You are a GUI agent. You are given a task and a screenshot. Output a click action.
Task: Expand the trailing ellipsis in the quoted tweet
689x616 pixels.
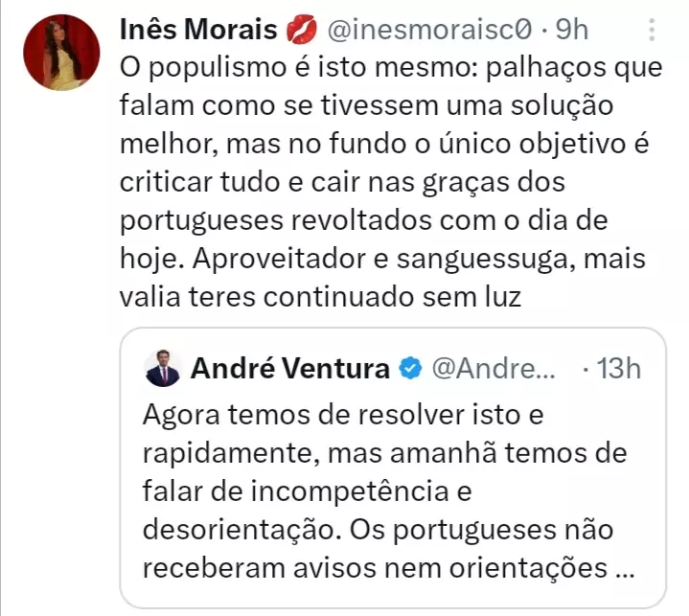[623, 569]
